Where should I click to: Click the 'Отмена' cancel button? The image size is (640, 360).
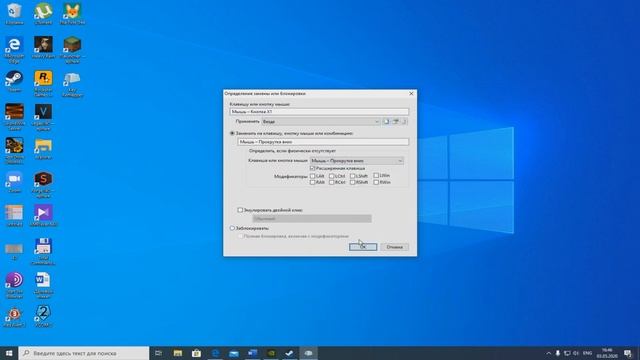coord(395,247)
